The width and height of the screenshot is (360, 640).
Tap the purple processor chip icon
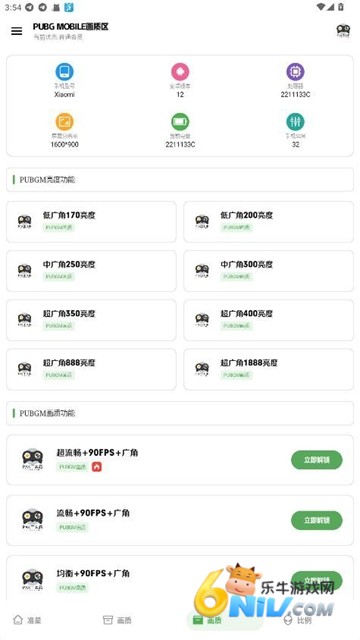pos(296,72)
